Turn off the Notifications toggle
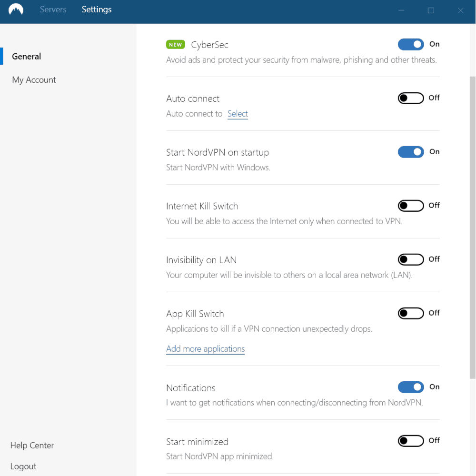476x476 pixels. [x=411, y=387]
